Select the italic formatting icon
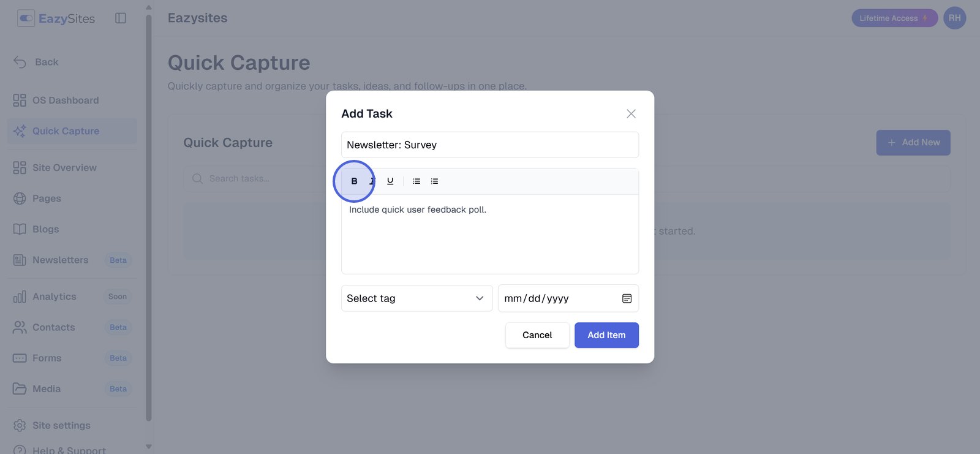The image size is (980, 454). click(x=372, y=181)
